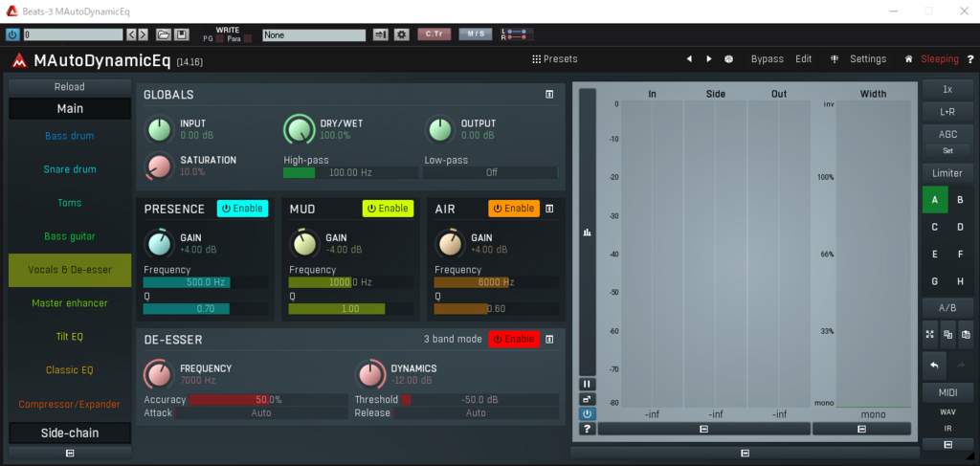Go to previous host preset arrow
The image size is (980, 466).
(132, 35)
